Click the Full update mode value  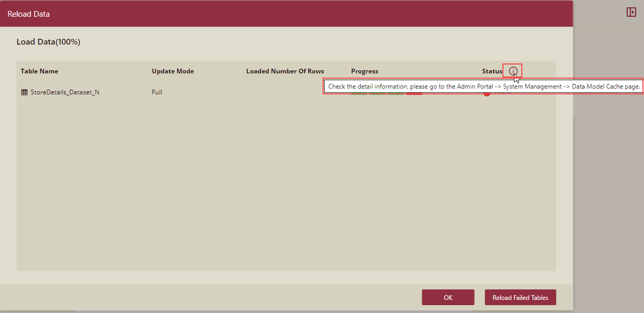[x=157, y=92]
